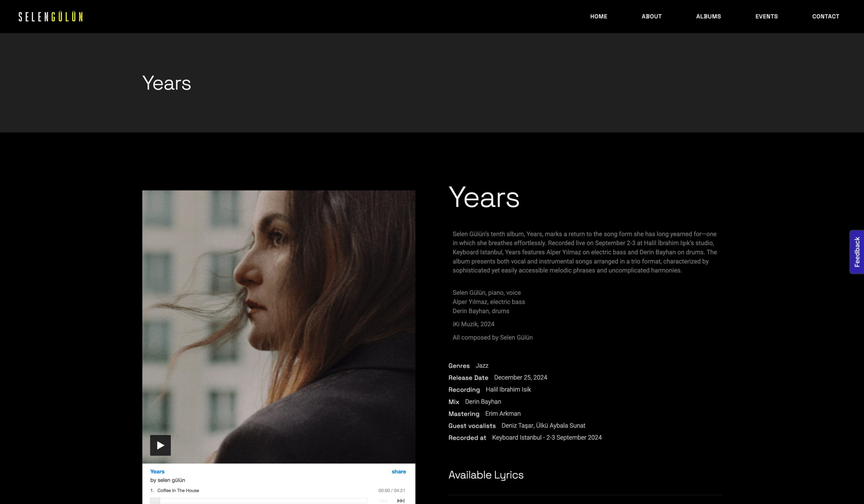Click the Available Lyrics heading

coord(486,475)
